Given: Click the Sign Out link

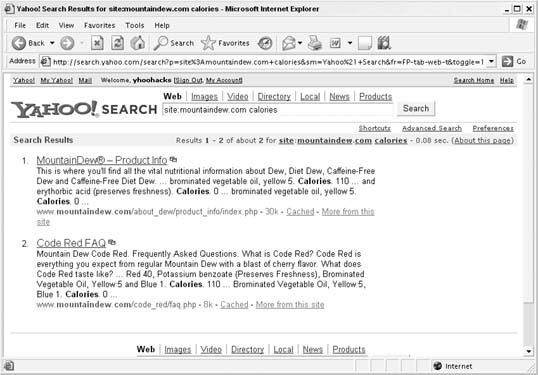Looking at the screenshot, I should point(189,80).
